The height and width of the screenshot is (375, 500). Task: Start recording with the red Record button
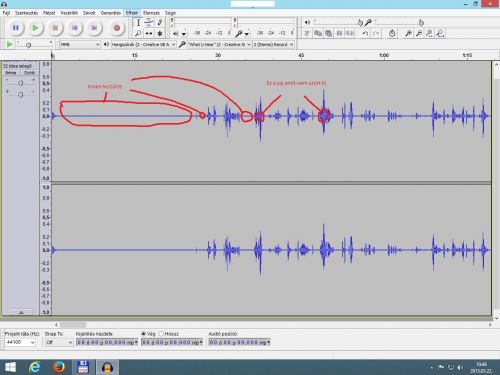tap(117, 28)
